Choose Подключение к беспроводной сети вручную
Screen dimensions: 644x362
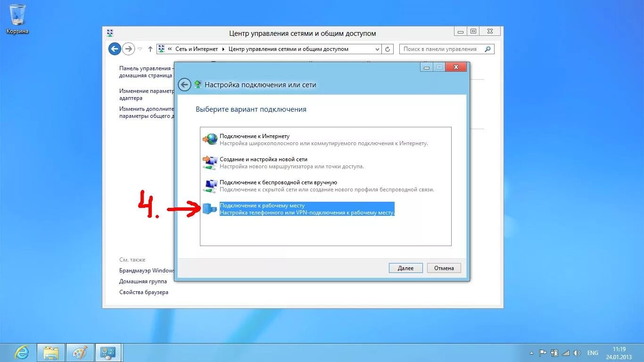(x=278, y=182)
